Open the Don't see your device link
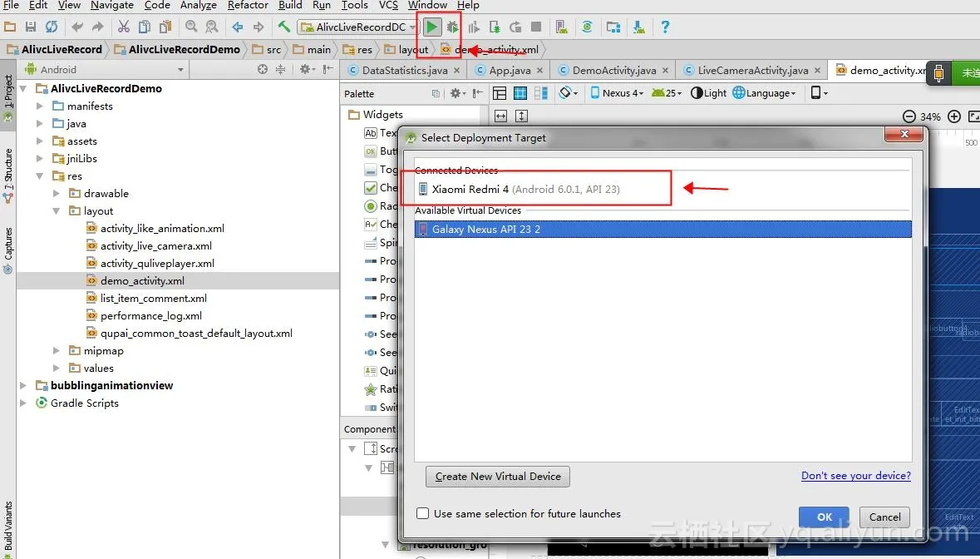This screenshot has height=559, width=980. [x=855, y=476]
